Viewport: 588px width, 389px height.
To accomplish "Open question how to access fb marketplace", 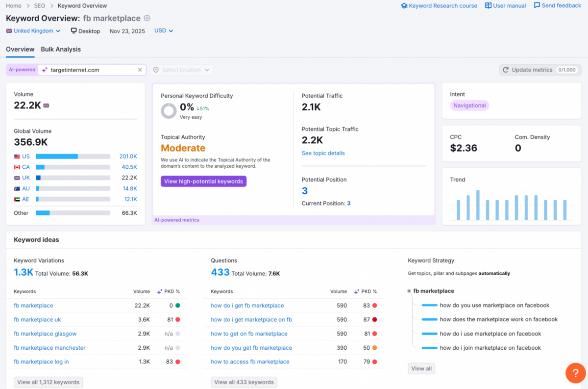I will point(250,362).
